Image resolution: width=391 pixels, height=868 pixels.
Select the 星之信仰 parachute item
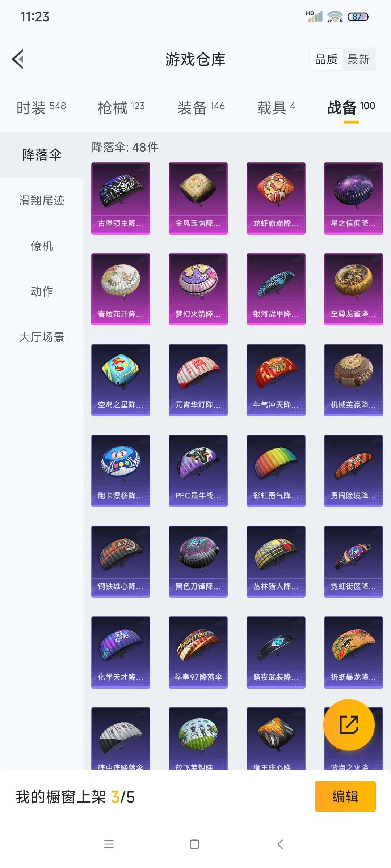pyautogui.click(x=353, y=199)
